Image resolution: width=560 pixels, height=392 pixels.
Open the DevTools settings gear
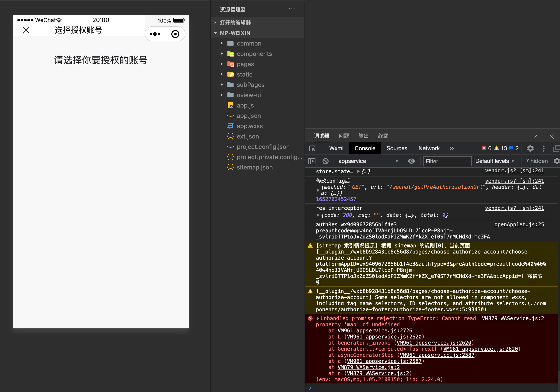(530, 148)
